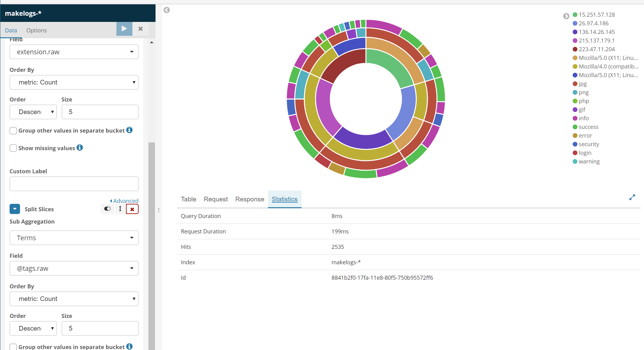Check the Show missing values box
The height and width of the screenshot is (350, 644).
coord(13,148)
